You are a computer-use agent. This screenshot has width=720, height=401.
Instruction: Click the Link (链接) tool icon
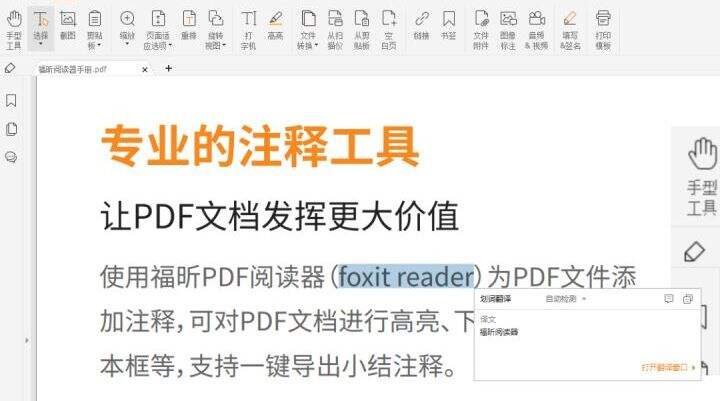421,19
